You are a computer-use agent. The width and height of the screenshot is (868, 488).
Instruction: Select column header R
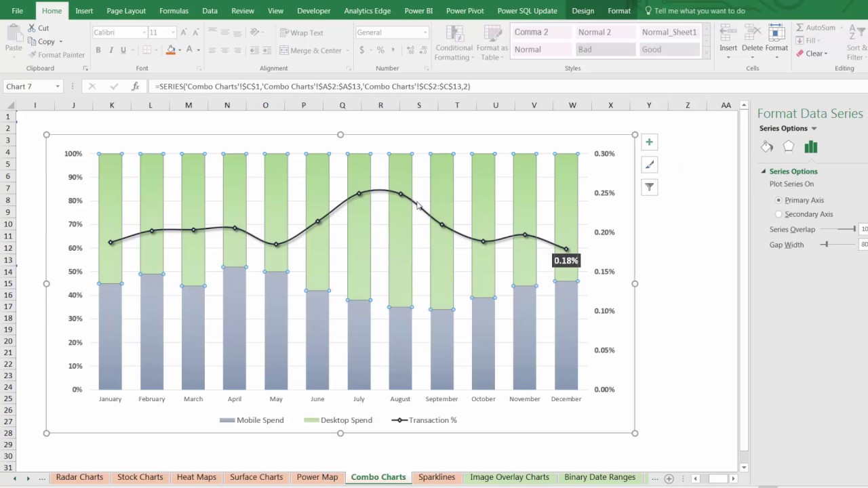380,105
